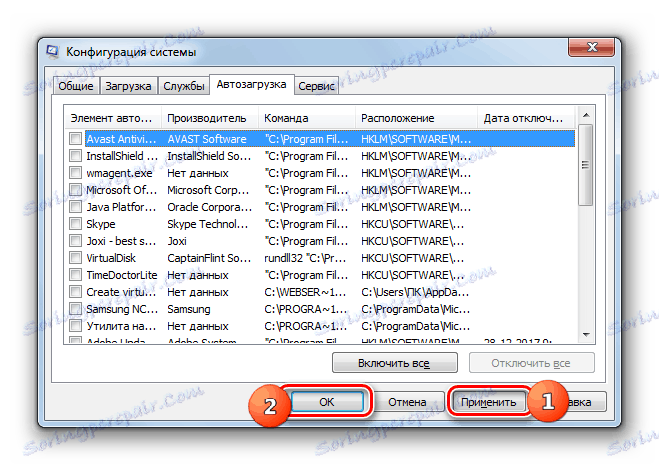This screenshot has height=465, width=659.
Task: Tick the Samsung NC startup checkbox
Action: [76, 309]
